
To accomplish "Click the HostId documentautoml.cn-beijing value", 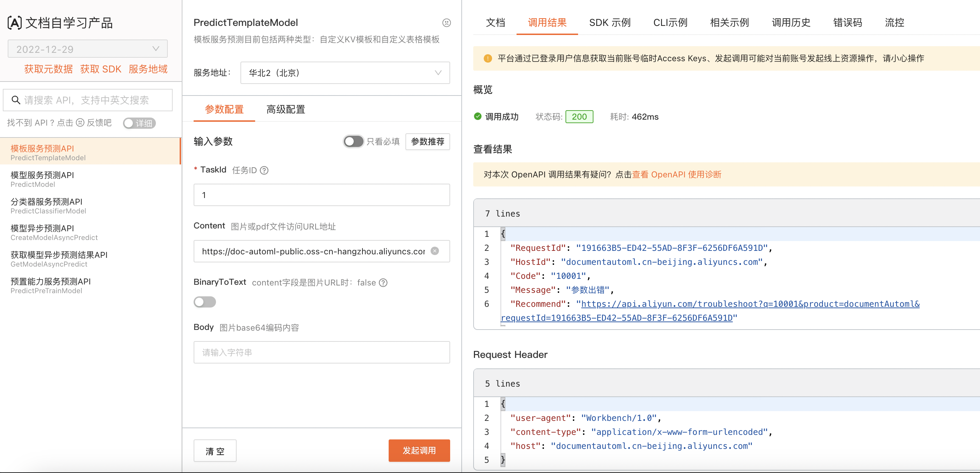I will point(662,262).
